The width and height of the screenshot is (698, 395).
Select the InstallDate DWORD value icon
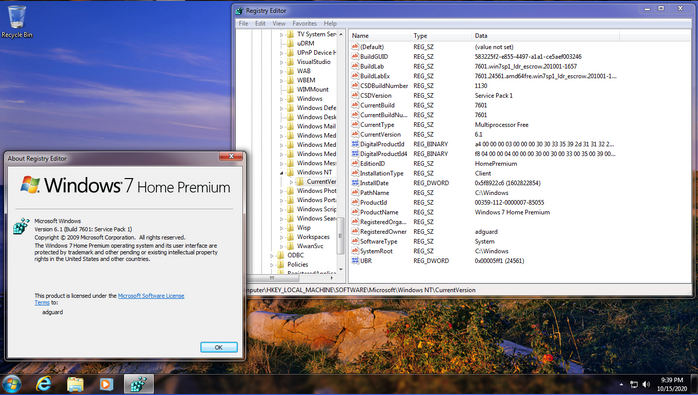tap(355, 183)
